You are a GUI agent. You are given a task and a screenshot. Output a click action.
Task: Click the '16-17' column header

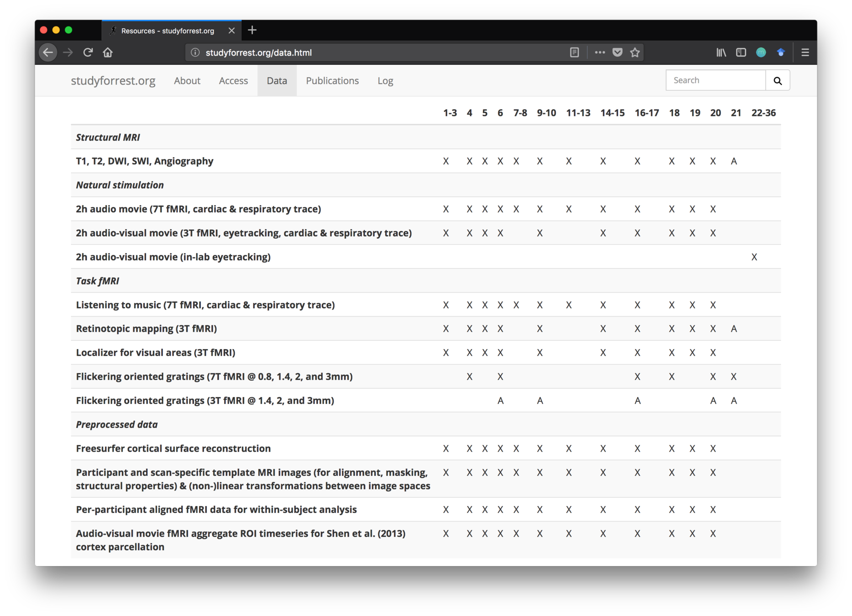[x=647, y=113]
